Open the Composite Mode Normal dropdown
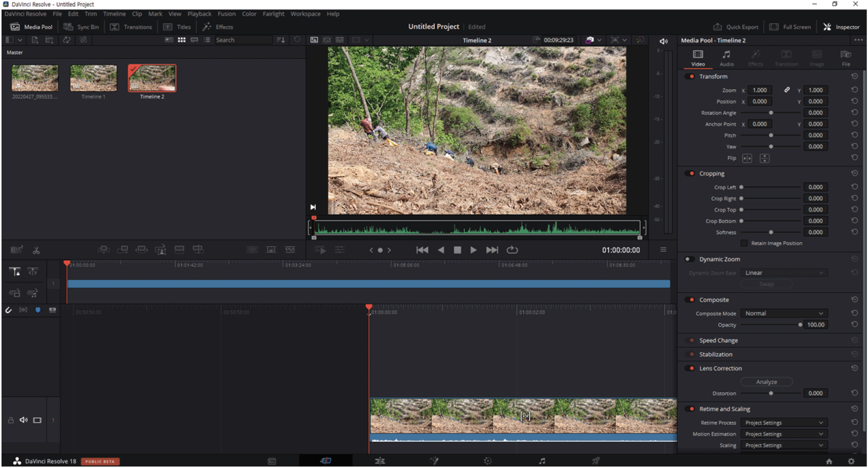Viewport: 868px width, 468px height. [784, 313]
